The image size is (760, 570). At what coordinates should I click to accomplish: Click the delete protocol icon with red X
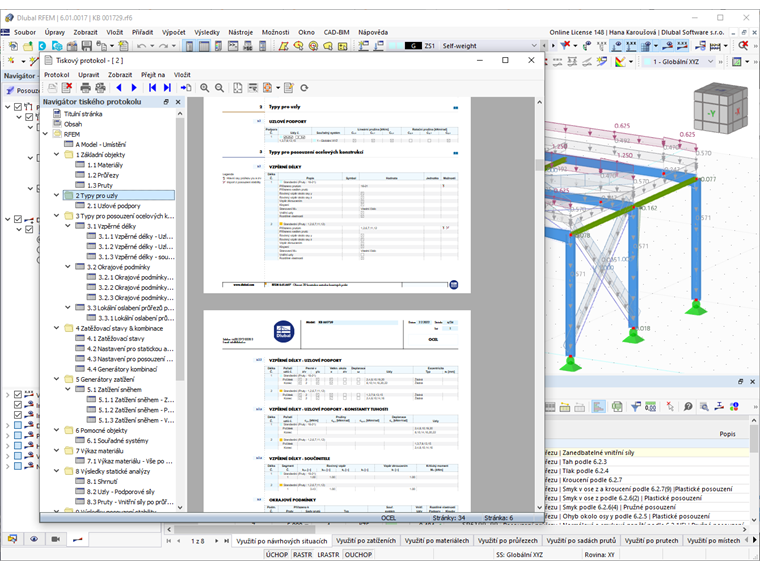[x=67, y=88]
